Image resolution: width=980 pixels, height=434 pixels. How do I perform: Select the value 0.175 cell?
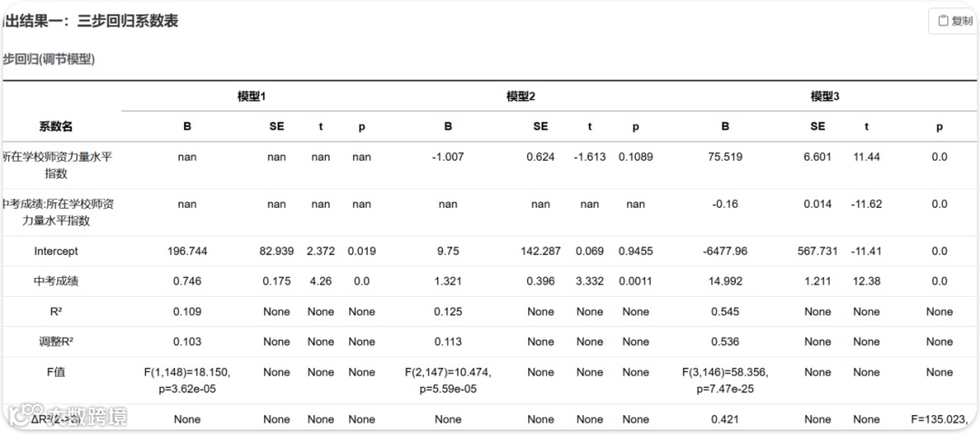276,281
